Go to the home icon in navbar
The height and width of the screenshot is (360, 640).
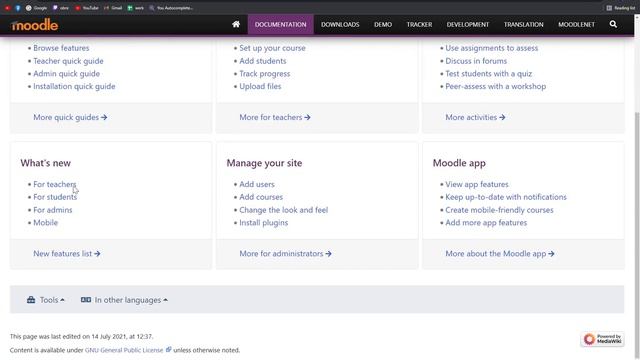[236, 24]
